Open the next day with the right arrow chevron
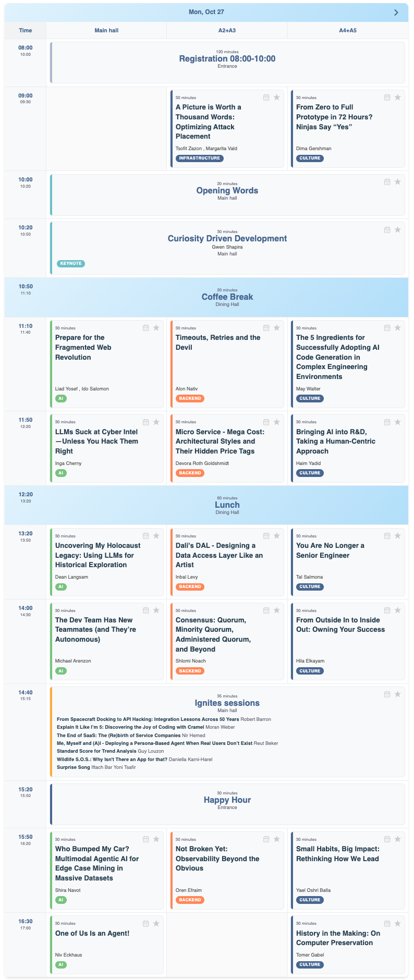This screenshot has width=414, height=980. (395, 11)
